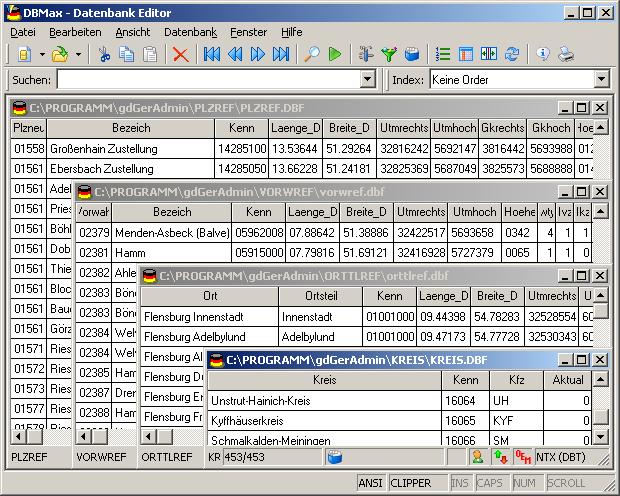The width and height of the screenshot is (620, 496).
Task: Open the Fenster menu
Action: [x=248, y=32]
